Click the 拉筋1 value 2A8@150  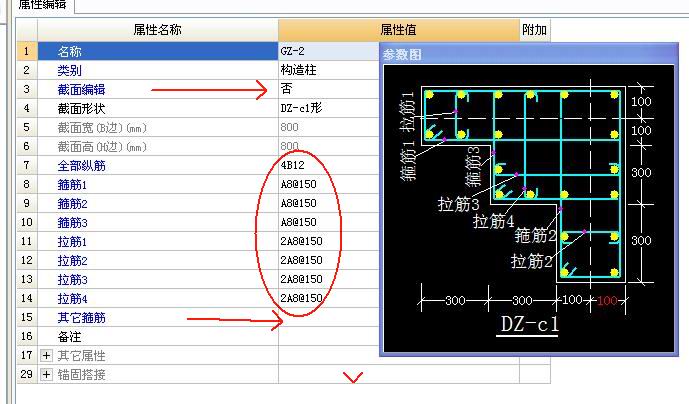301,241
